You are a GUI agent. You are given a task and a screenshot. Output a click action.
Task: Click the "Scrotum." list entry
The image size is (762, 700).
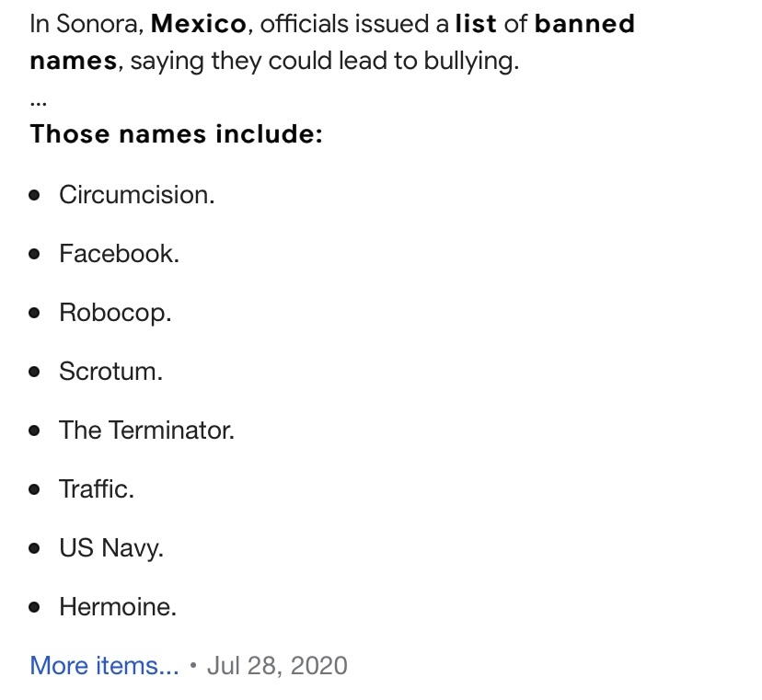click(110, 371)
